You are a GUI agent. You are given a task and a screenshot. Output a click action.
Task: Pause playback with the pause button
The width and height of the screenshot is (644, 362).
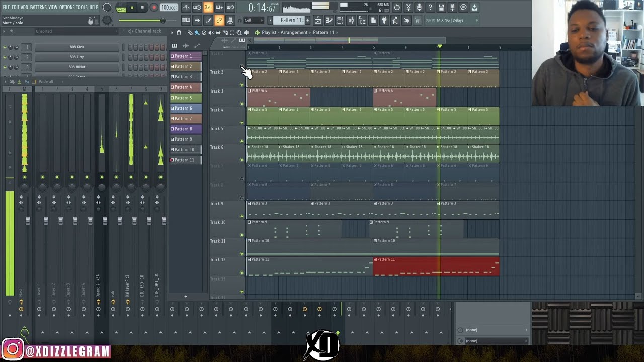(132, 8)
